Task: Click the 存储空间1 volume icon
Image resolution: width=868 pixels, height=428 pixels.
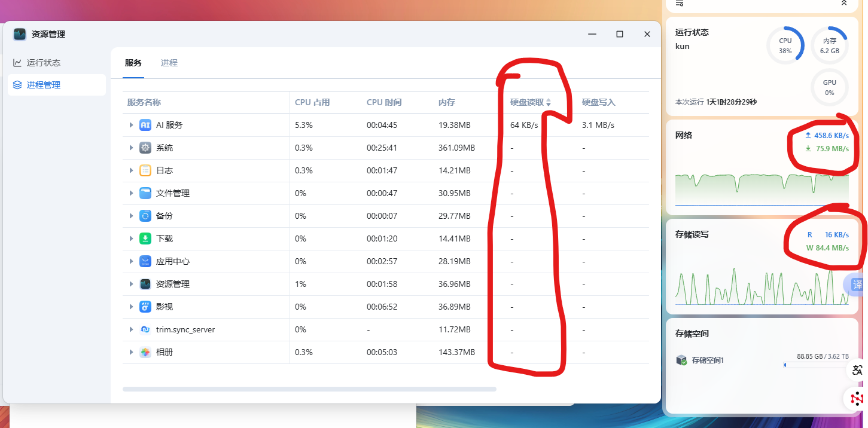Action: click(681, 360)
